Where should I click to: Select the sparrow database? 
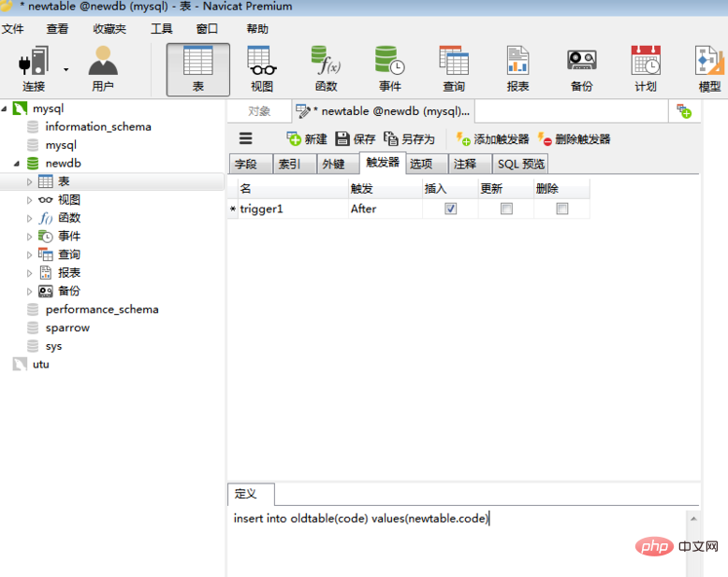click(x=67, y=328)
